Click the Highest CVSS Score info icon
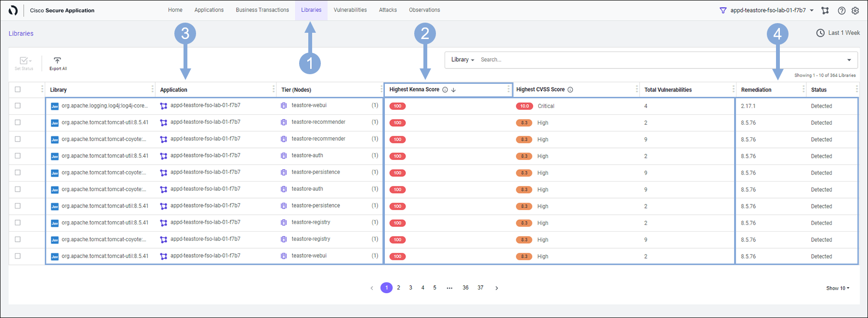This screenshot has height=318, width=868. point(570,90)
